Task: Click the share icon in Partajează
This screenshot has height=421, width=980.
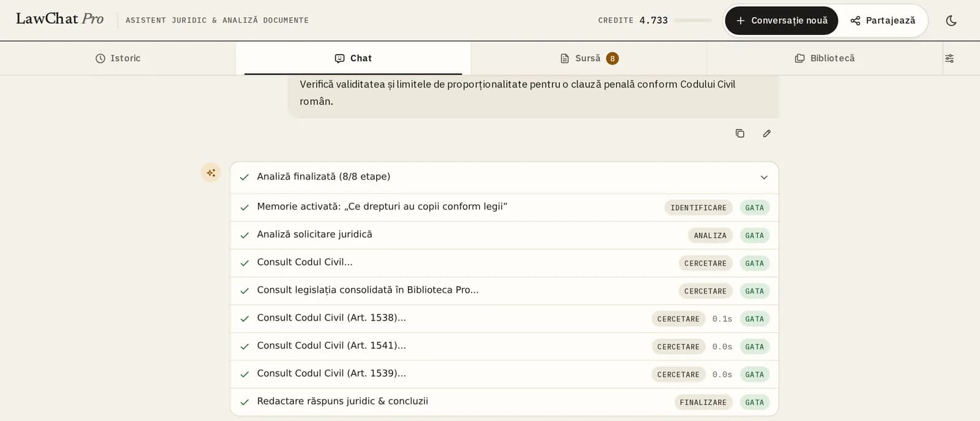Action: coord(855,20)
